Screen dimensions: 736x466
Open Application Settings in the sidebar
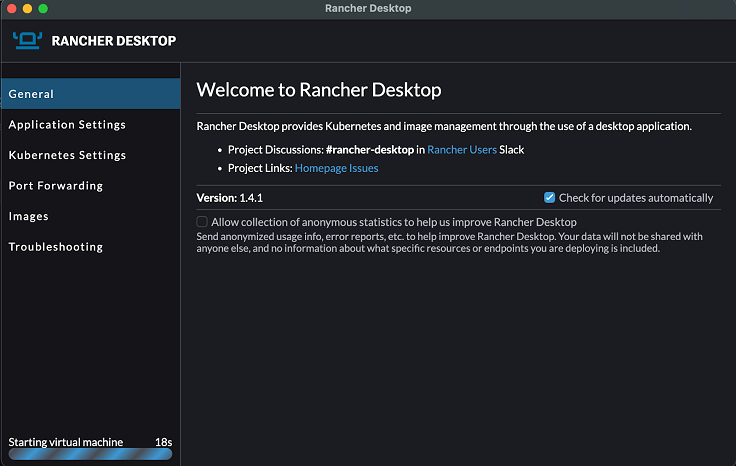67,125
